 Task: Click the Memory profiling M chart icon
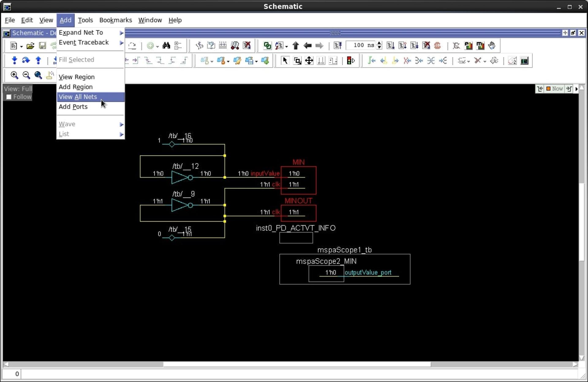click(x=480, y=46)
